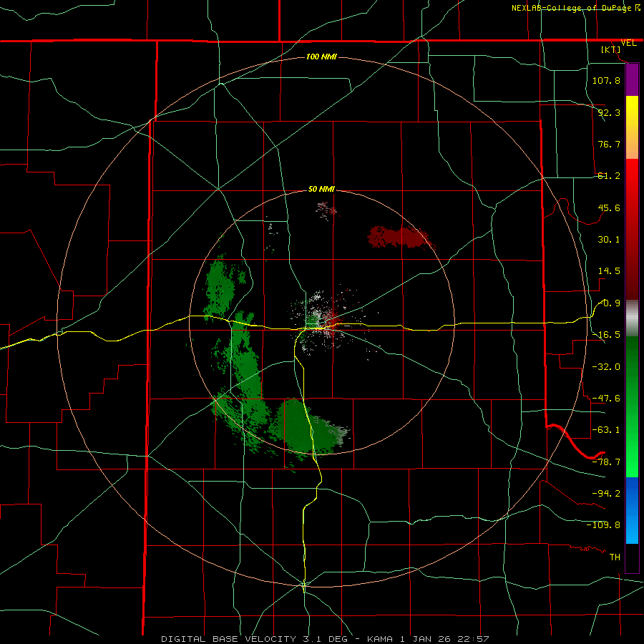The image size is (644, 644).
Task: Select the 100 NMI range ring label
Action: (x=321, y=57)
